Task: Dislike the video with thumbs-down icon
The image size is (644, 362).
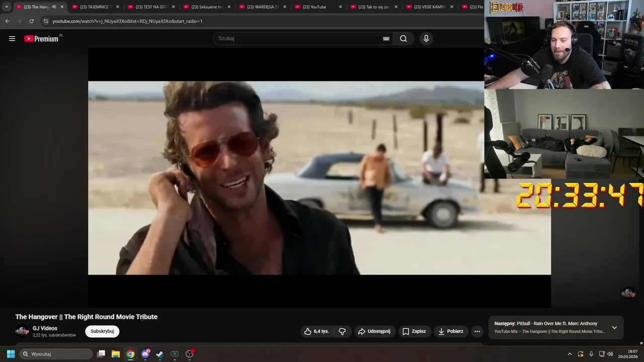Action: click(342, 331)
